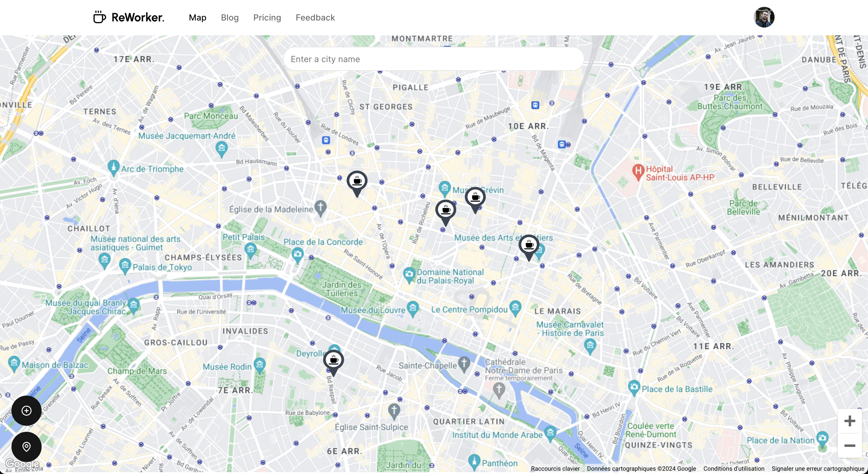
Task: Zoom out with the map minus control
Action: coord(850,446)
